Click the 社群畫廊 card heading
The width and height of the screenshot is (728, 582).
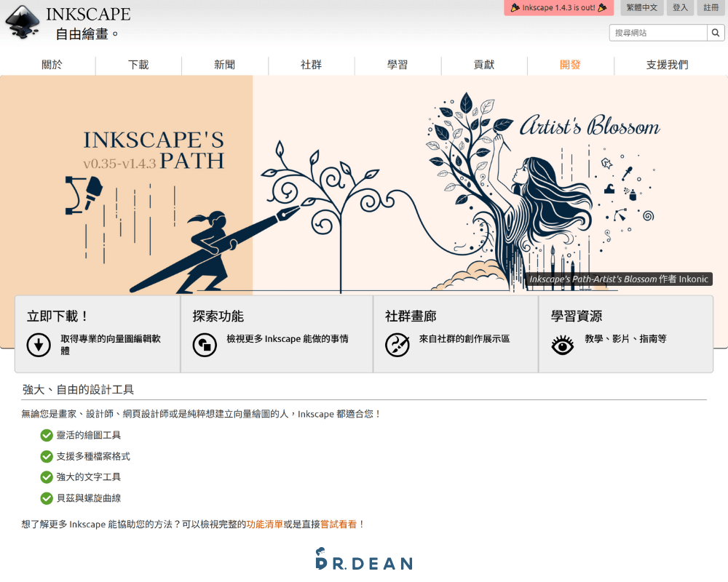[411, 316]
